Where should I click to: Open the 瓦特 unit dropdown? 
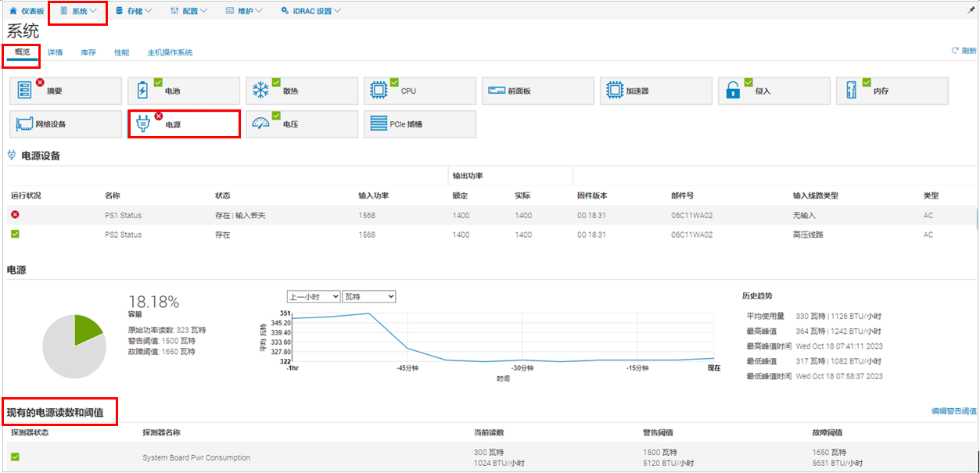click(x=368, y=296)
